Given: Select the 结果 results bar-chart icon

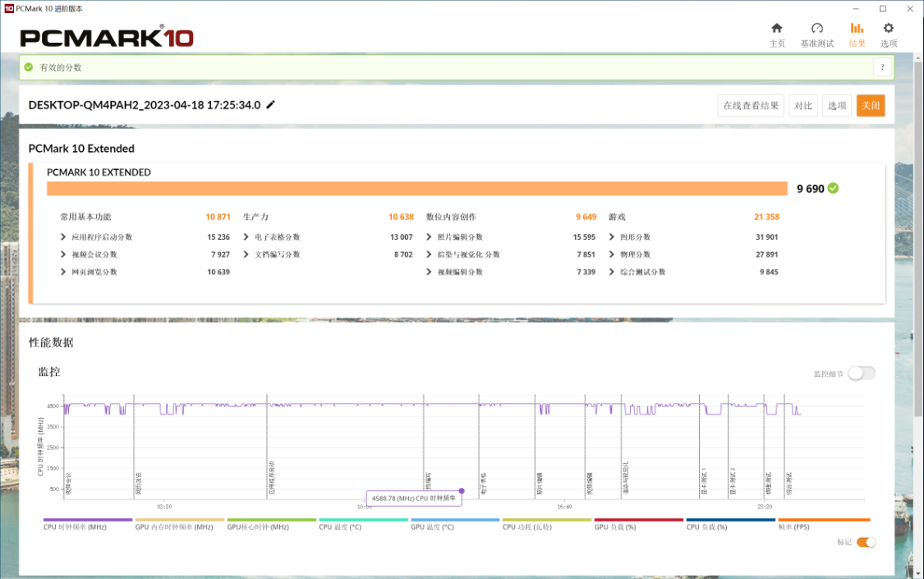Looking at the screenshot, I should [857, 28].
